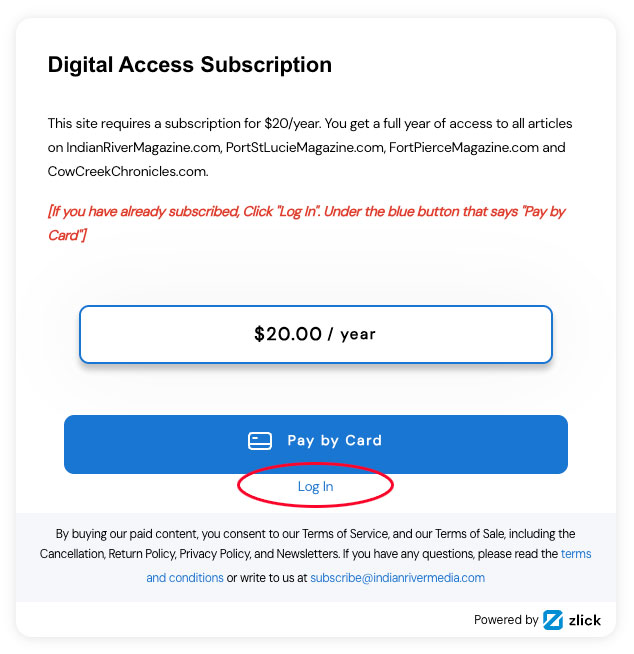Click the IndianRiverMagazine.com text
The image size is (634, 654).
coord(137,148)
